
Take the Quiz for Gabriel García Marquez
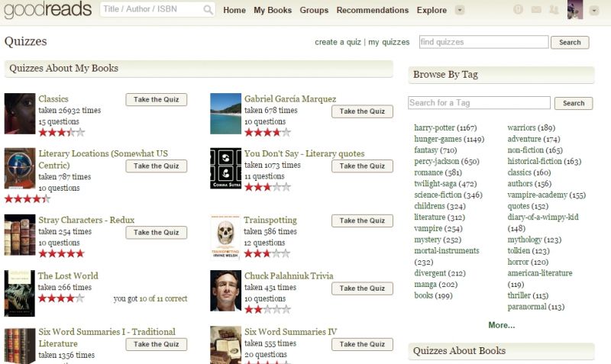pos(362,111)
